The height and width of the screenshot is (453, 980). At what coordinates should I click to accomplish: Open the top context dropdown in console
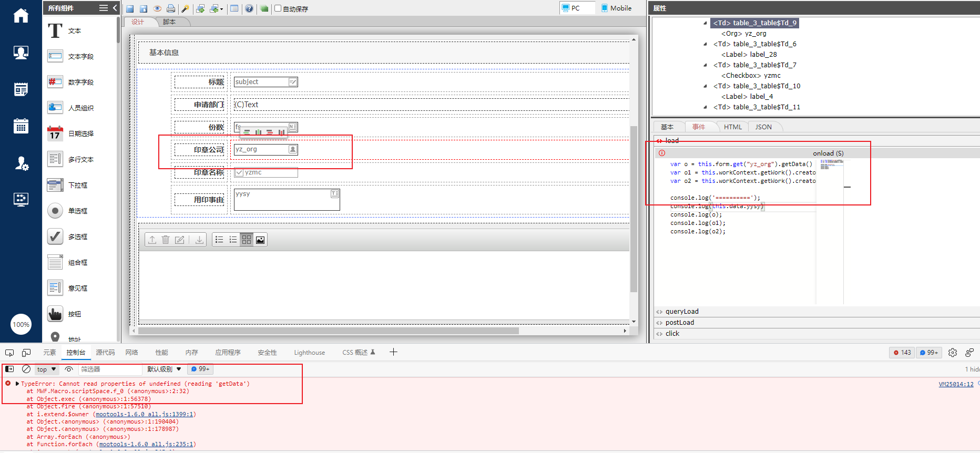[x=46, y=369]
